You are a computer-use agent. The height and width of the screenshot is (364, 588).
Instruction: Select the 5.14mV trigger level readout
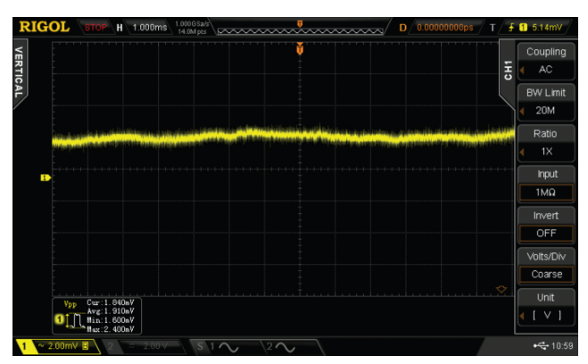[x=547, y=28]
